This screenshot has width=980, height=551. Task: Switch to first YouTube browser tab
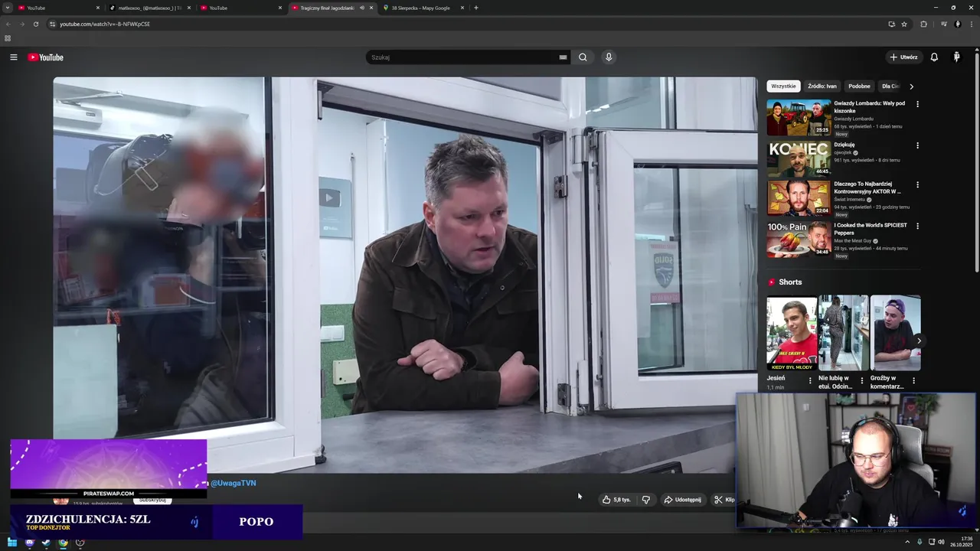[x=58, y=8]
